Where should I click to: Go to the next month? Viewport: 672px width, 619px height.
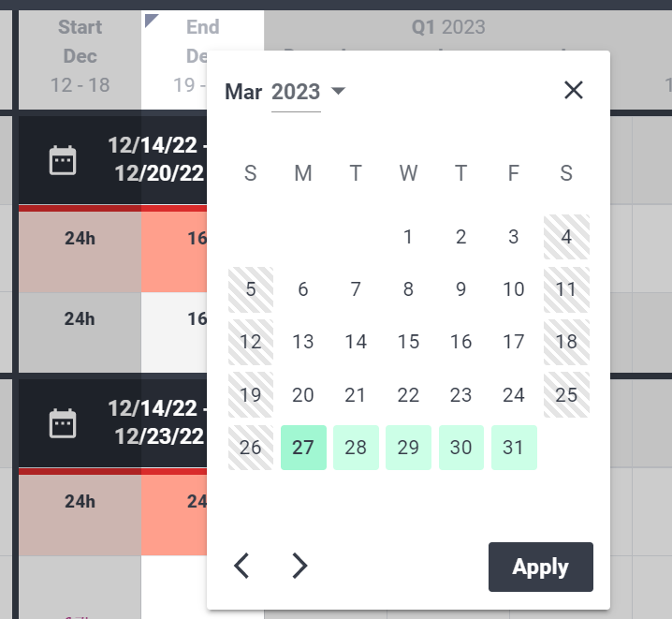[x=299, y=566]
